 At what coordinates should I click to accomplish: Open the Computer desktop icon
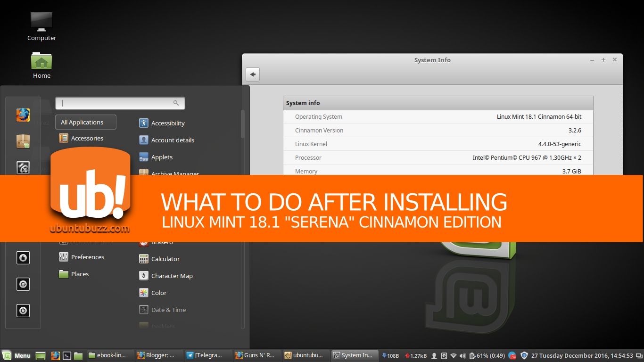(41, 26)
